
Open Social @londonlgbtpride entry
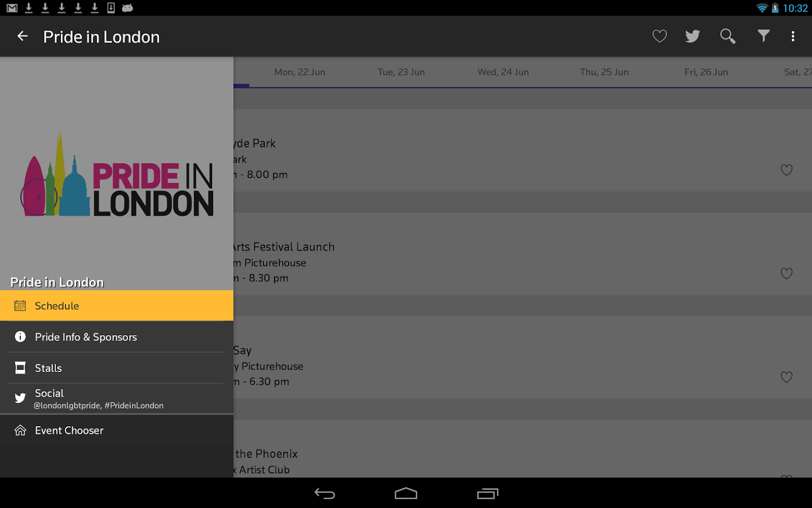point(117,399)
